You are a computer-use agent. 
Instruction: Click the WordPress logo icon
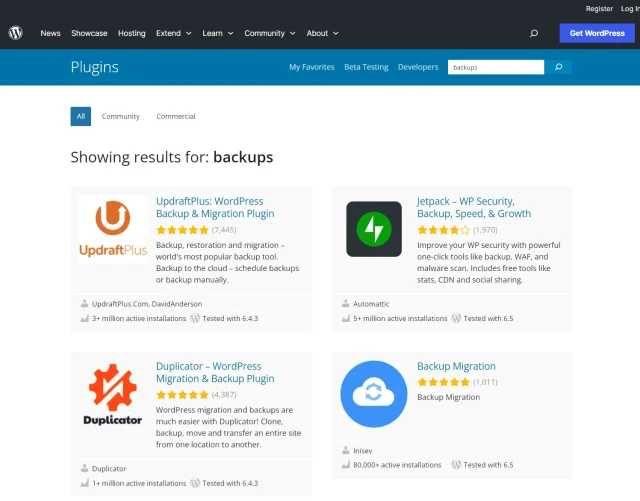(16, 33)
